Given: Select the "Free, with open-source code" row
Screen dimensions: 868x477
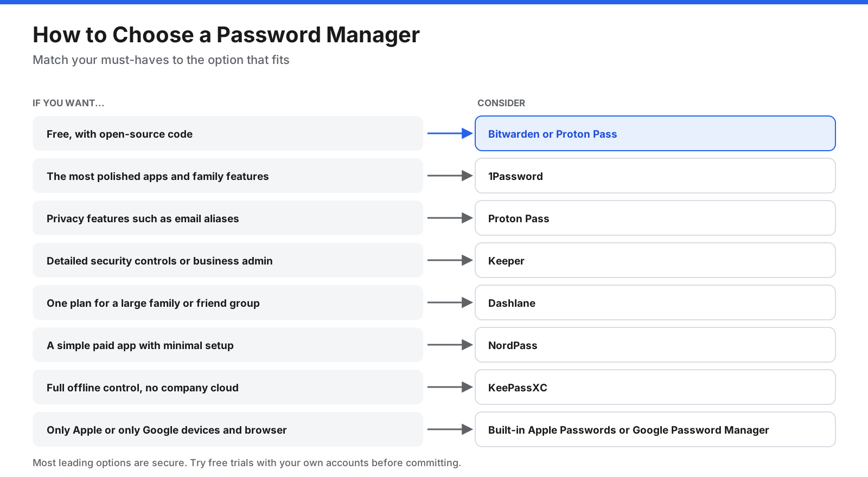Looking at the screenshot, I should [228, 133].
